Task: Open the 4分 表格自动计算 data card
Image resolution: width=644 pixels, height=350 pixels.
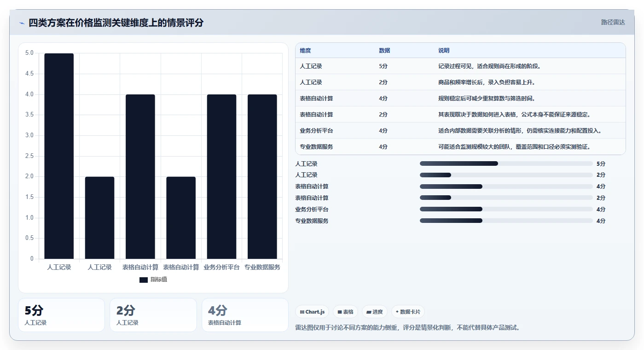Action: coord(245,315)
